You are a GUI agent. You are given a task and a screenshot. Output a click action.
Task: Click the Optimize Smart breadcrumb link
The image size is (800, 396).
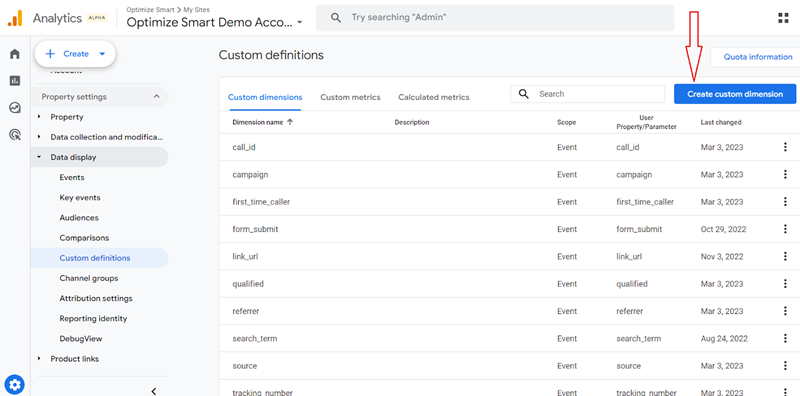[151, 9]
